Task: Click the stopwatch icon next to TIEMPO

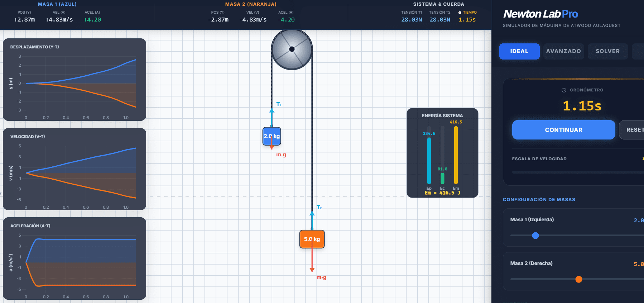Action: [460, 13]
